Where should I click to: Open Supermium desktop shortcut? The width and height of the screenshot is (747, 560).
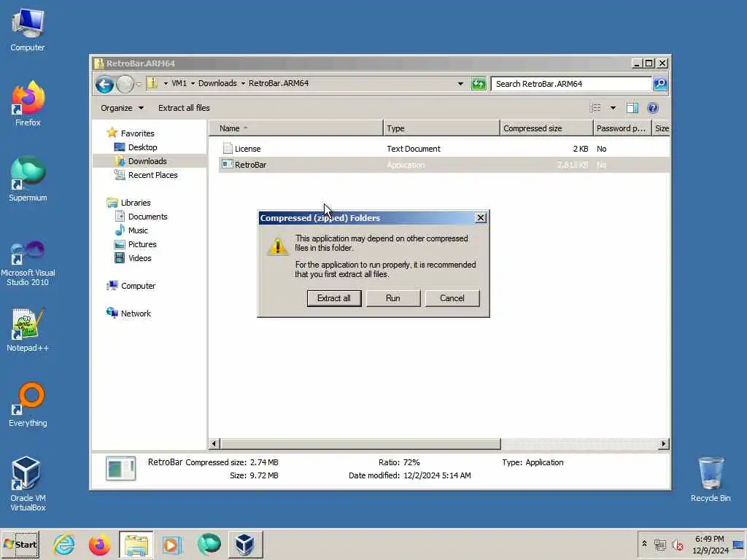(x=28, y=179)
